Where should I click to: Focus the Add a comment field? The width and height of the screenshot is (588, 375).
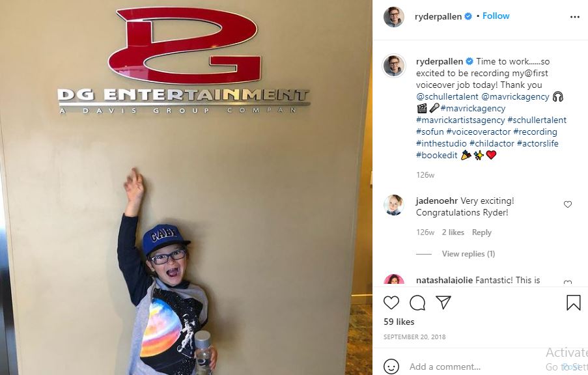point(476,367)
